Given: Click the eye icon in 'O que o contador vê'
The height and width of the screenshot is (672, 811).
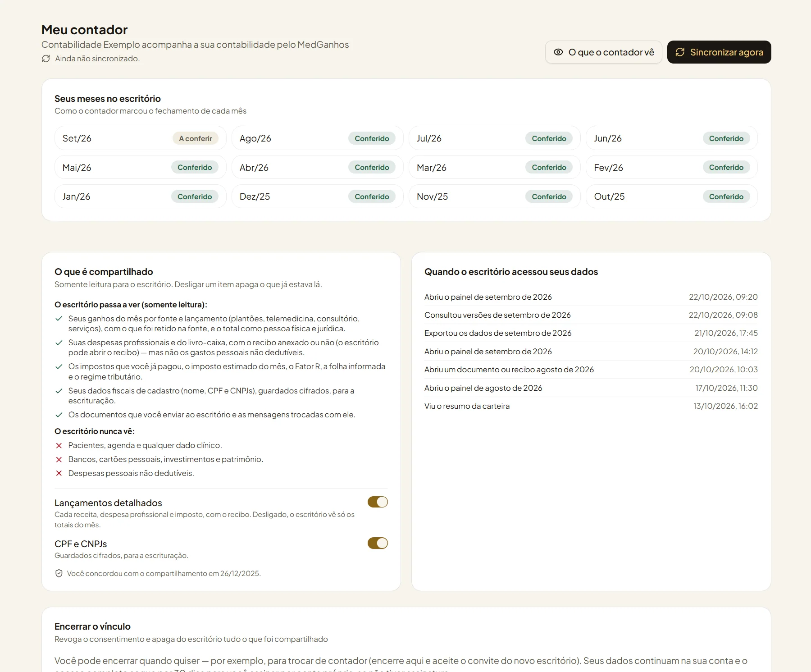Looking at the screenshot, I should tap(558, 52).
